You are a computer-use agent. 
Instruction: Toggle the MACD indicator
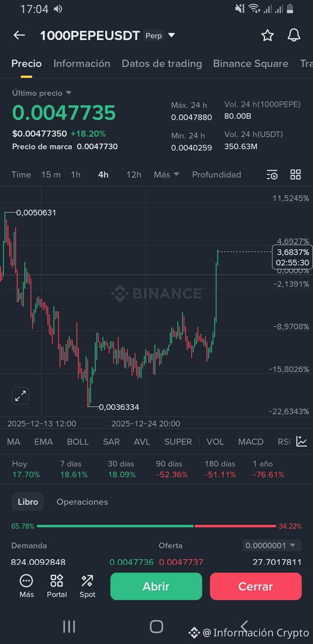point(251,442)
